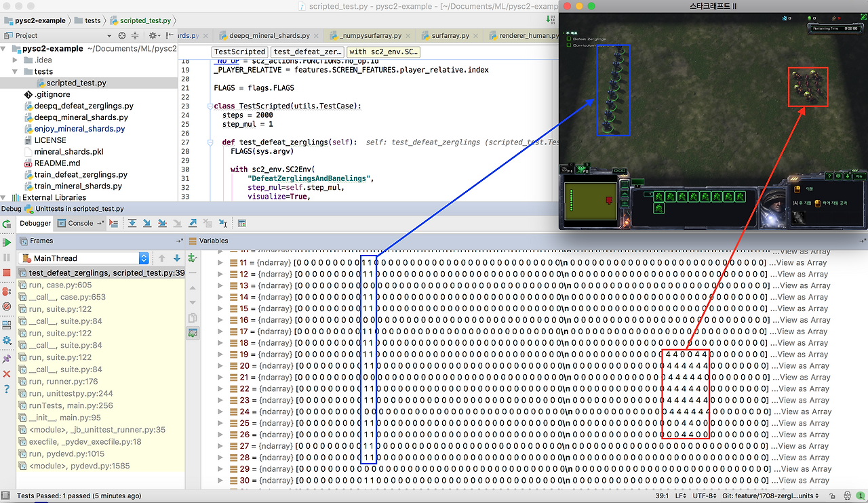Open the View Breakpoints icon
The height and width of the screenshot is (503, 868).
point(7,291)
